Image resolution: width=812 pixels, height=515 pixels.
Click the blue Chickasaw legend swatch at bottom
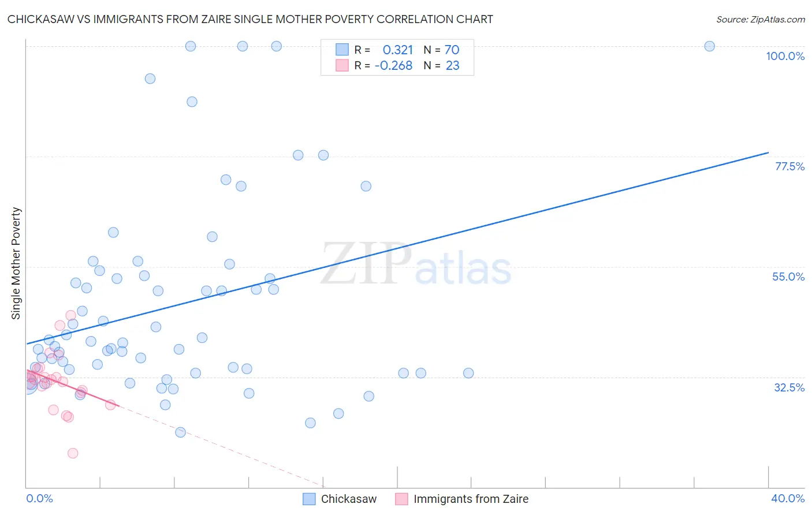tap(309, 499)
